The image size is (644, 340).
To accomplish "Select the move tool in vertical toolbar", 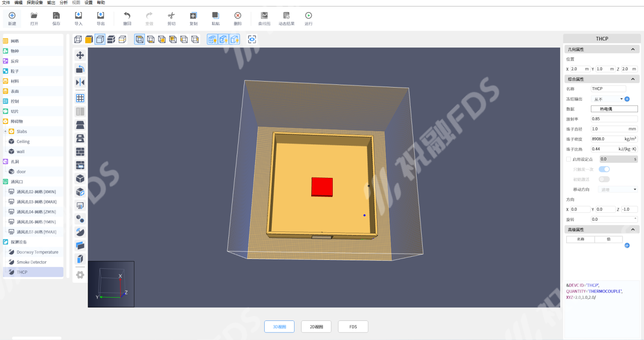I will [80, 55].
